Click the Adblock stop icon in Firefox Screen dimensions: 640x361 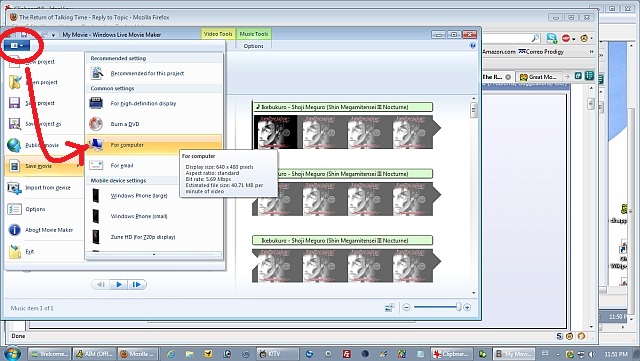[566, 38]
